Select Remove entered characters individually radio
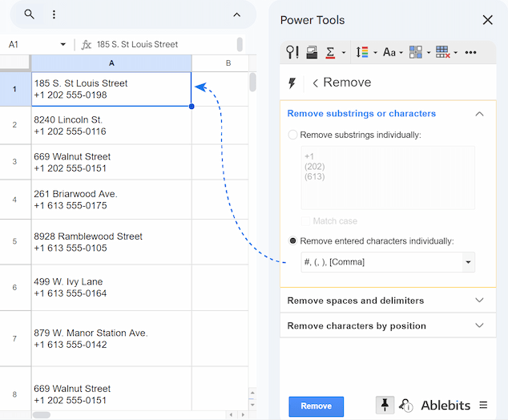Screen dimensions: 508x420 pyautogui.click(x=292, y=240)
